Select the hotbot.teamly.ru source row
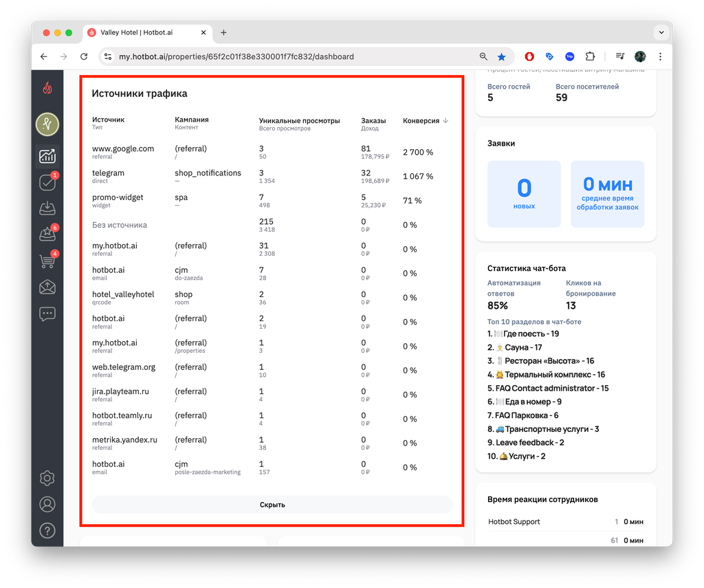The height and width of the screenshot is (588, 704). pos(272,419)
